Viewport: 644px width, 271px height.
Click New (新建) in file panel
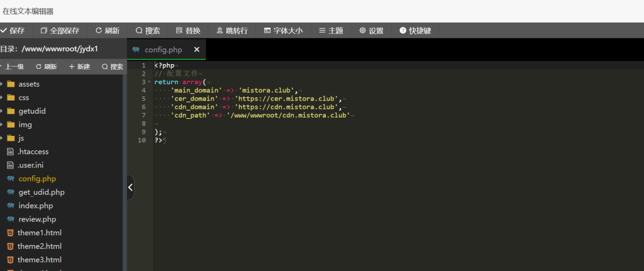79,67
